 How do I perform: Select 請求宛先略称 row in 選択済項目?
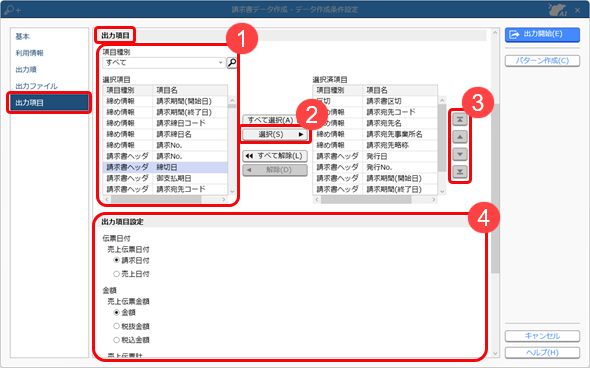pos(375,145)
